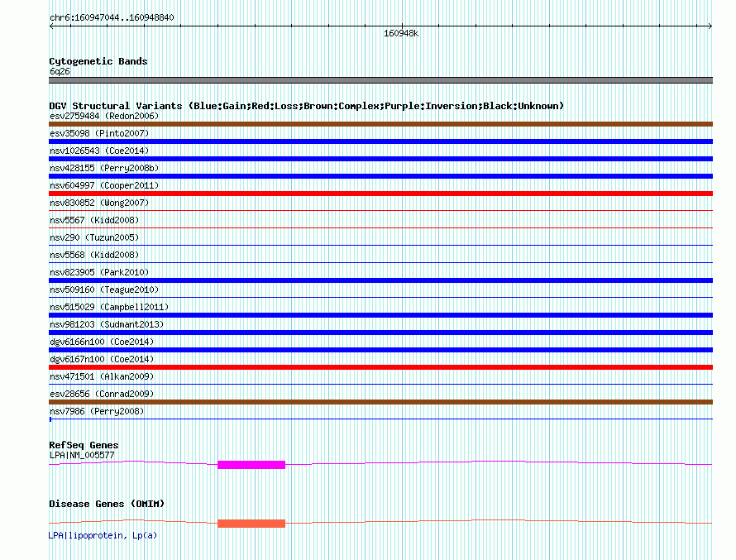
Task: Open variant nsv509160 (Teague2010) label
Action: coord(104,290)
